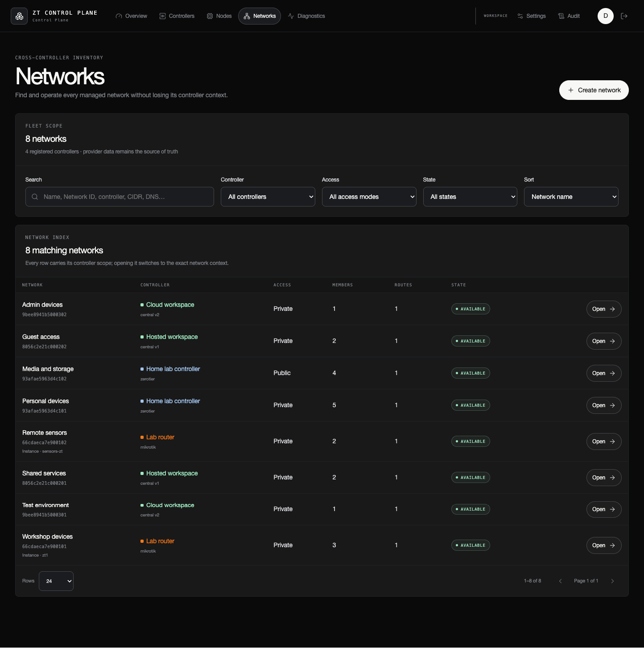
Task: Click the Media and storage network name
Action: tap(48, 369)
